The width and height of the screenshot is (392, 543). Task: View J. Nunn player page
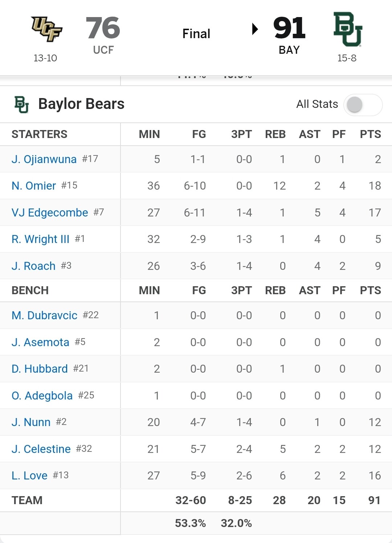31,422
